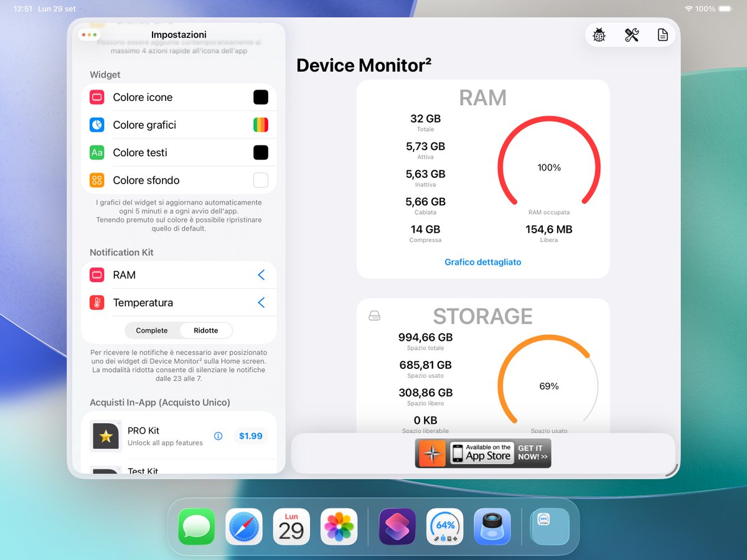Click the Colore grafici label
The width and height of the screenshot is (747, 560).
coord(144,125)
